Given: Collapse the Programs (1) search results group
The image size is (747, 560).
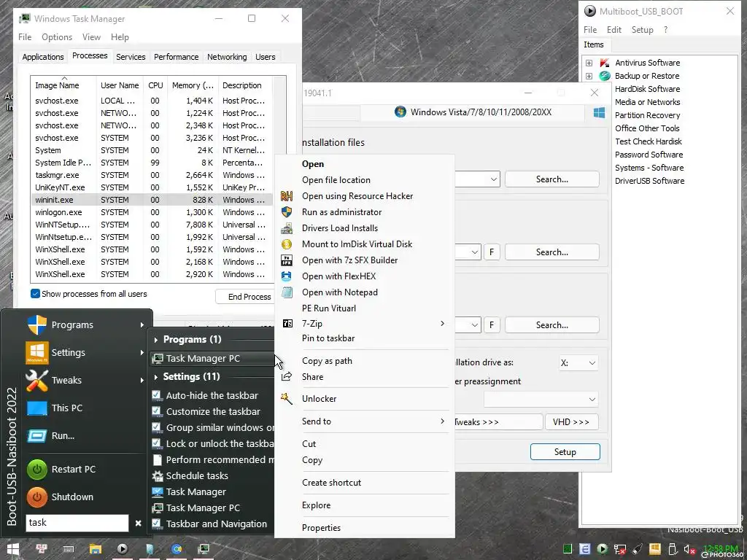Looking at the screenshot, I should pos(156,340).
